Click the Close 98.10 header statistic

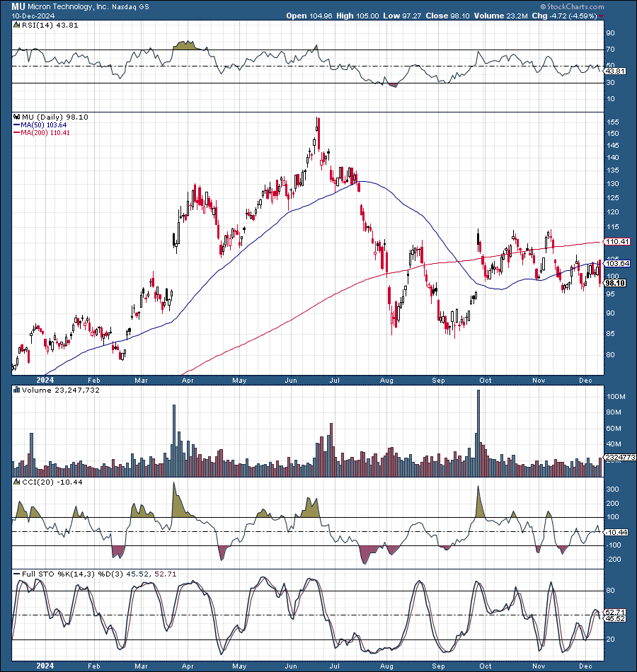pyautogui.click(x=450, y=15)
